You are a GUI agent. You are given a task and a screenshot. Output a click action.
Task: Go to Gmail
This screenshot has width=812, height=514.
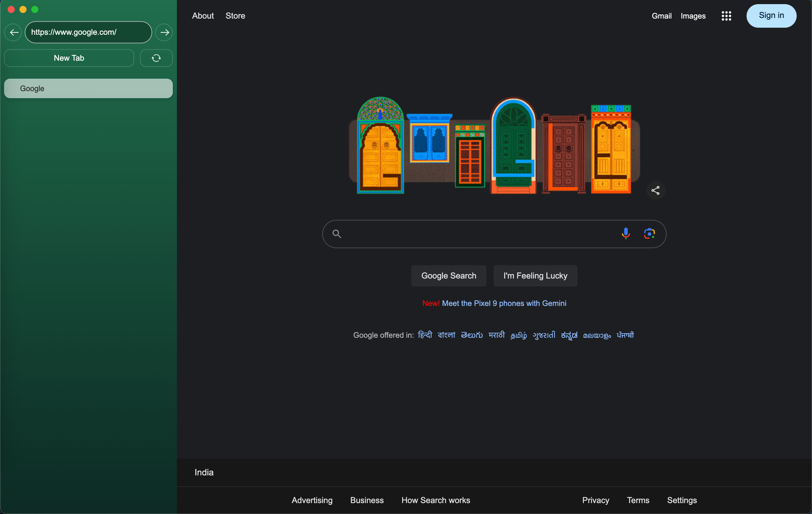(x=662, y=16)
